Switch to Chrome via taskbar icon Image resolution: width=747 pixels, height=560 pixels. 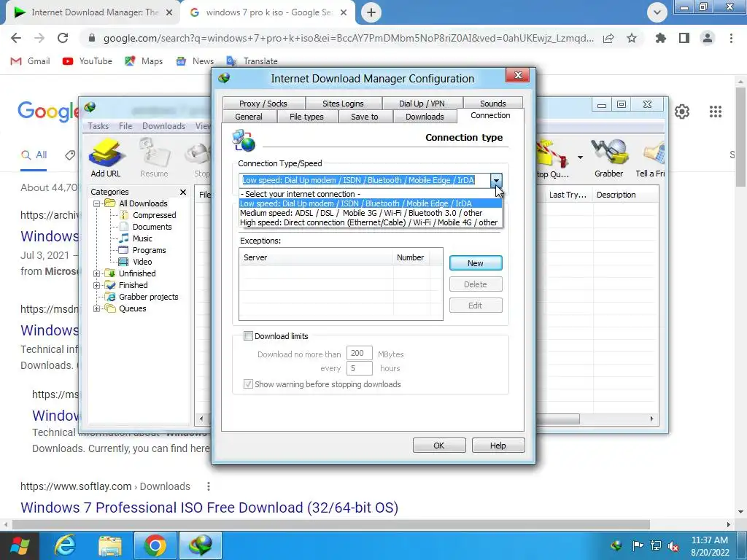(x=155, y=545)
